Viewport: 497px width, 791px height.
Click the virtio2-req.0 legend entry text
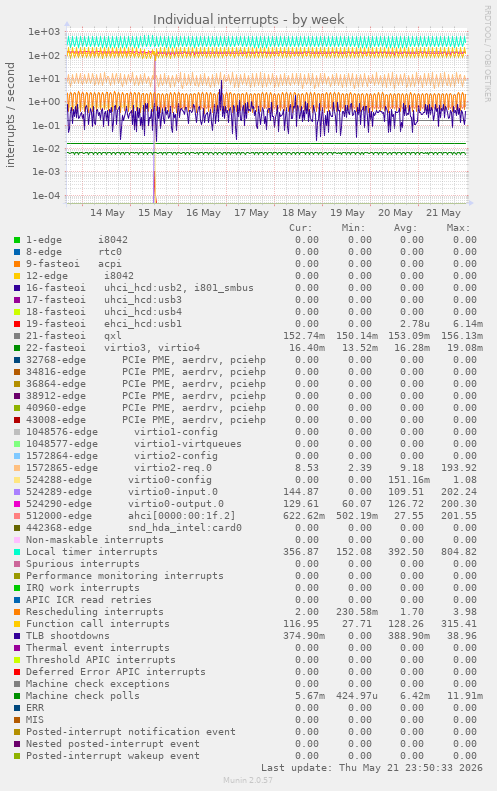[x=173, y=468]
